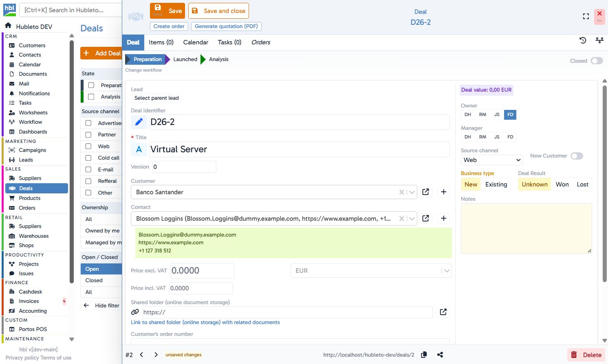
Task: Switch to the Items (0) tab
Action: point(161,42)
